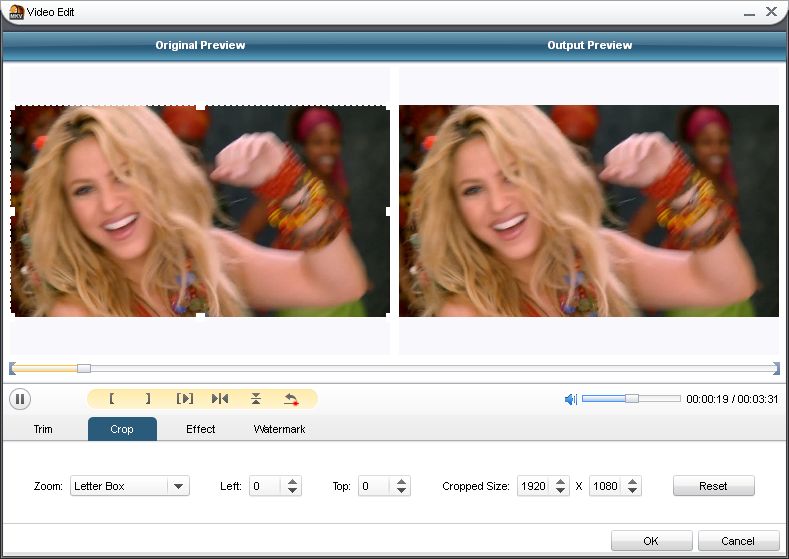Image resolution: width=789 pixels, height=559 pixels.
Task: Increase the Left crop value
Action: pyautogui.click(x=292, y=482)
